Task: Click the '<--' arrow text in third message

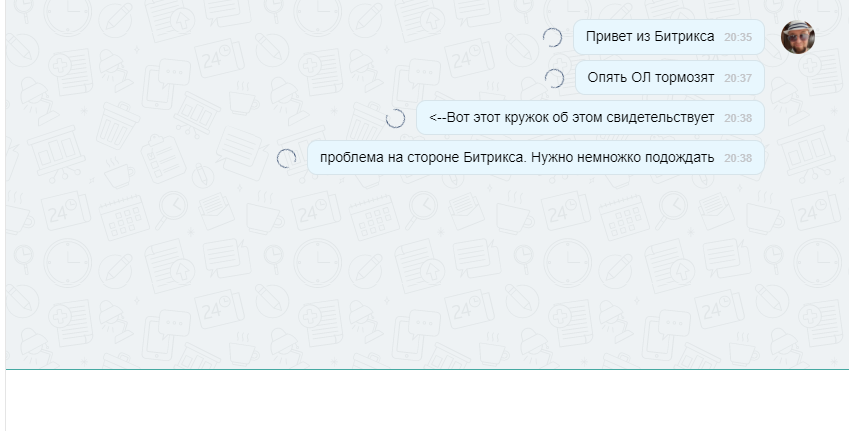Action: pyautogui.click(x=437, y=117)
